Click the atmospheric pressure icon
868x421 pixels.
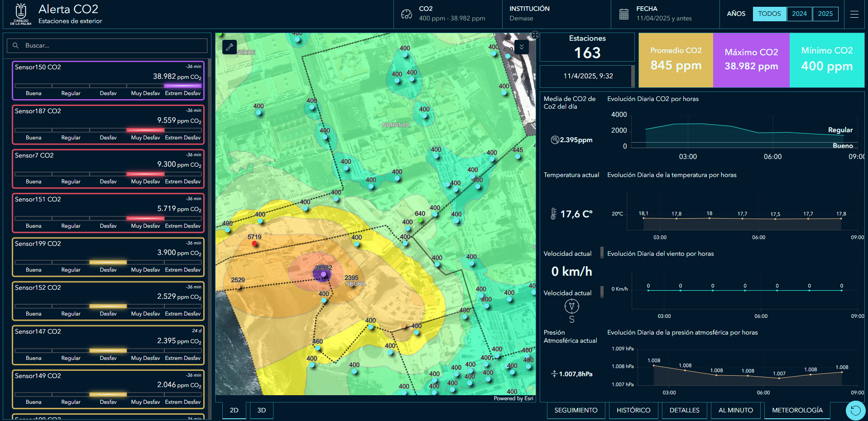[554, 374]
